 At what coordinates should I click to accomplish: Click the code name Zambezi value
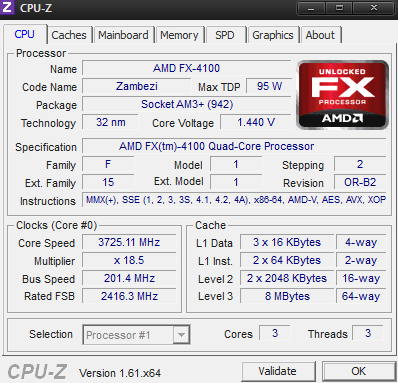coord(137,86)
